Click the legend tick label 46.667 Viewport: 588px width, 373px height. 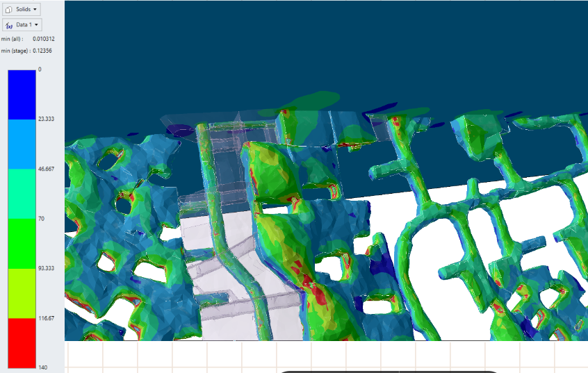(x=46, y=169)
